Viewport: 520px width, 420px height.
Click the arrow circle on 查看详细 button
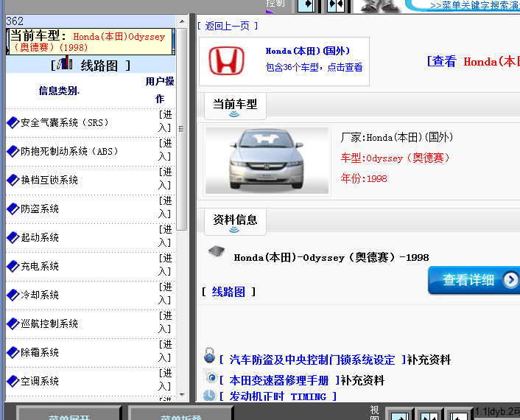coord(510,280)
